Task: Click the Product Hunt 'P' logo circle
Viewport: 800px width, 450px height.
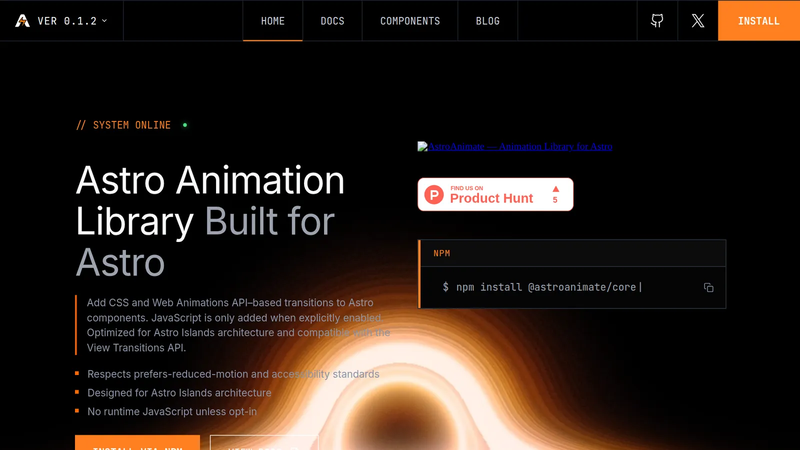Action: [x=434, y=195]
